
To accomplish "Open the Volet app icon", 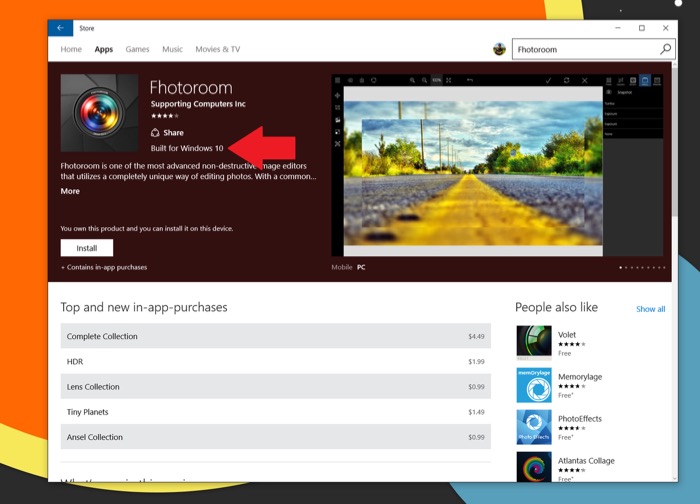I will [x=533, y=342].
